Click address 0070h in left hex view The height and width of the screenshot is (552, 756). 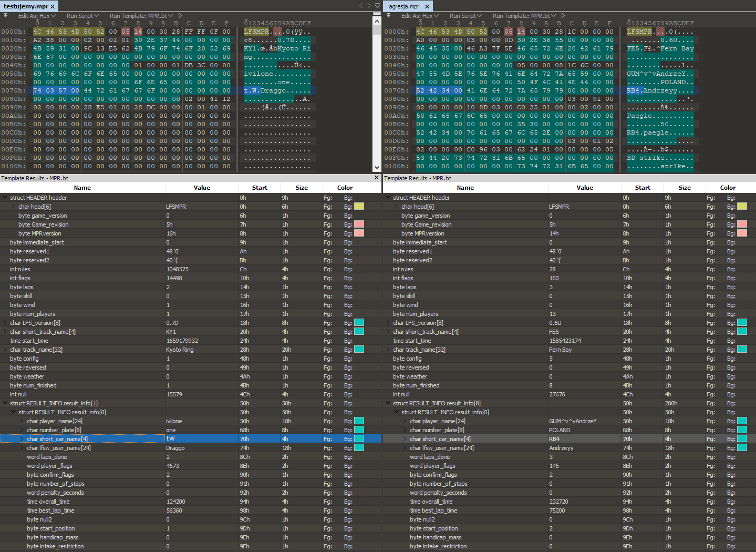pos(13,90)
